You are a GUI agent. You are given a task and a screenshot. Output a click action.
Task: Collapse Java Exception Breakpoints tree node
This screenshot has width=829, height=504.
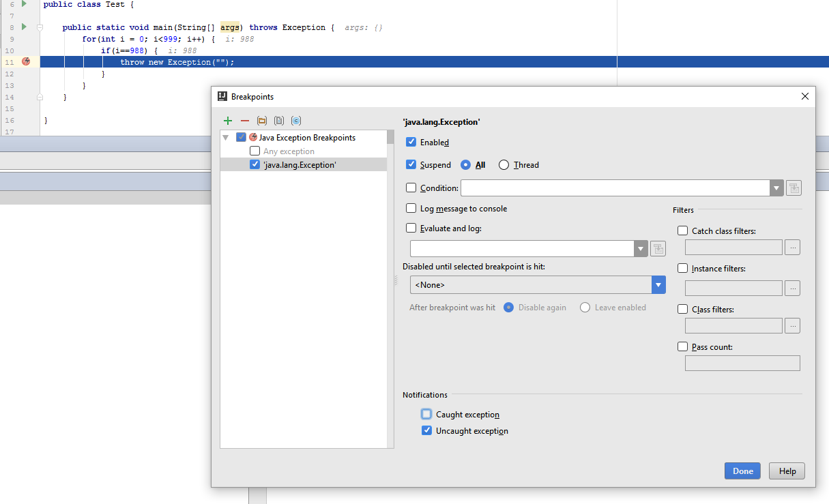click(226, 137)
